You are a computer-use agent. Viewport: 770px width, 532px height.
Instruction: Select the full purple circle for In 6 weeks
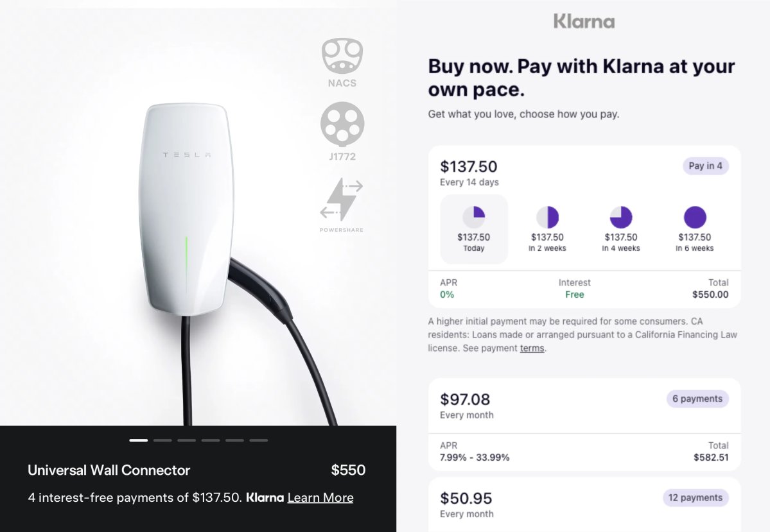[695, 218]
